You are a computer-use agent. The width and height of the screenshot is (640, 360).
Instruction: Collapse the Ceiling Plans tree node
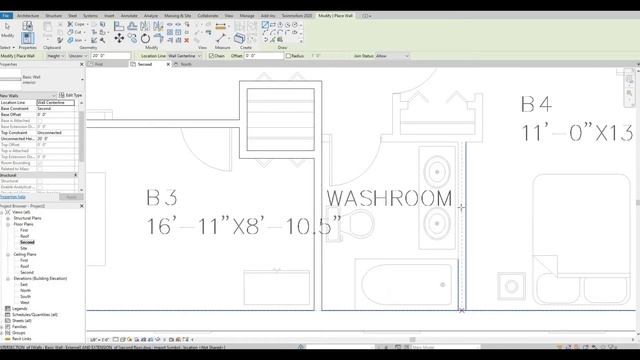click(x=8, y=254)
